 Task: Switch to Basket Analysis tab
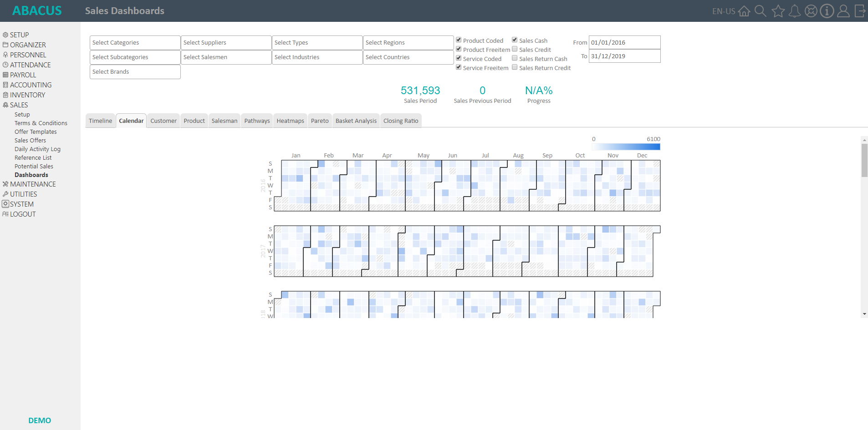pos(356,121)
